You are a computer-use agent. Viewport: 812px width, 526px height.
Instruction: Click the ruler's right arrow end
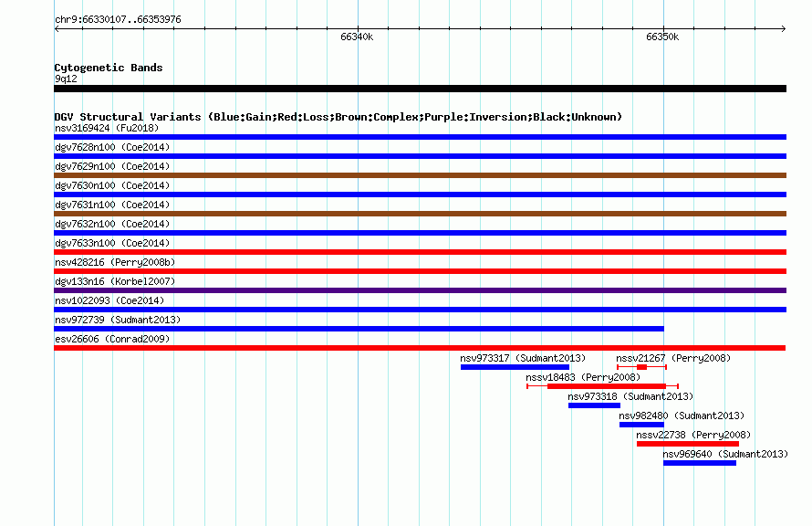pyautogui.click(x=784, y=28)
